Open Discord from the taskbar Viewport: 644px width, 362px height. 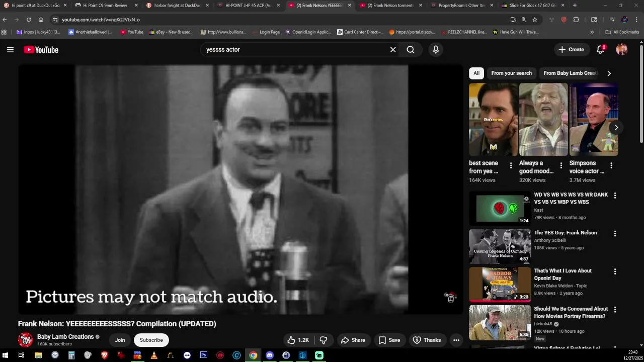(270, 355)
